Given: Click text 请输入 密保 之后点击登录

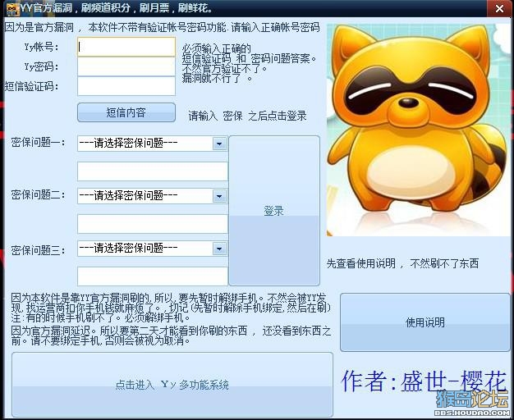Looking at the screenshot, I should 247,116.
